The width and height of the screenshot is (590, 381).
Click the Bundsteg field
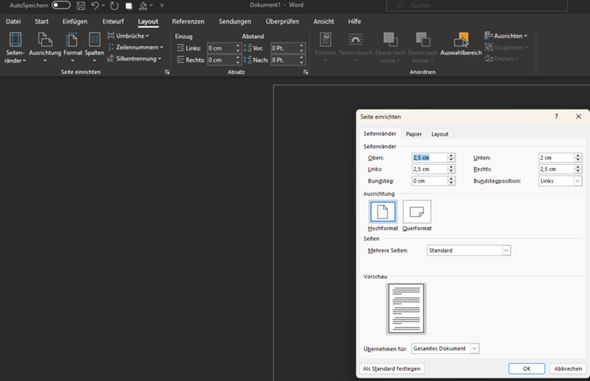[x=429, y=181]
